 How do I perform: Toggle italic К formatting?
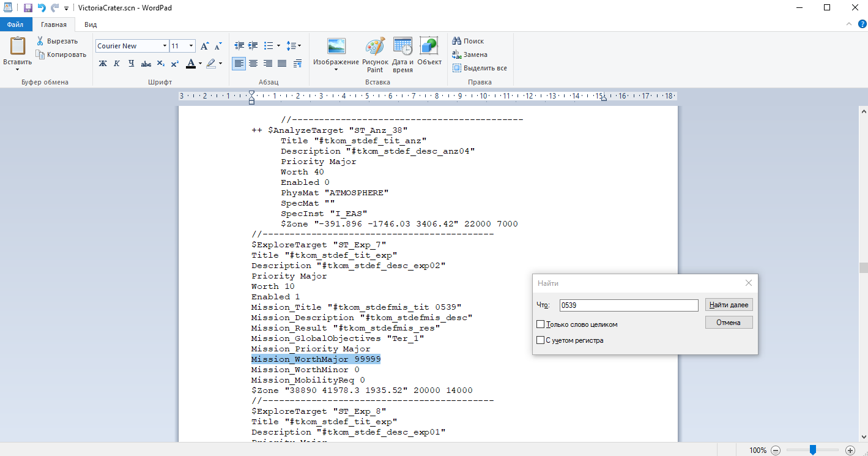[x=117, y=63]
